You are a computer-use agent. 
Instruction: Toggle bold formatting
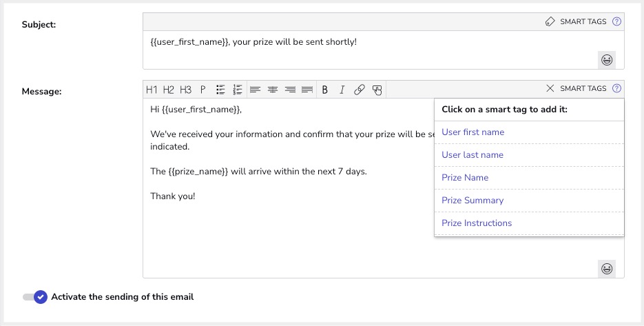tap(325, 90)
